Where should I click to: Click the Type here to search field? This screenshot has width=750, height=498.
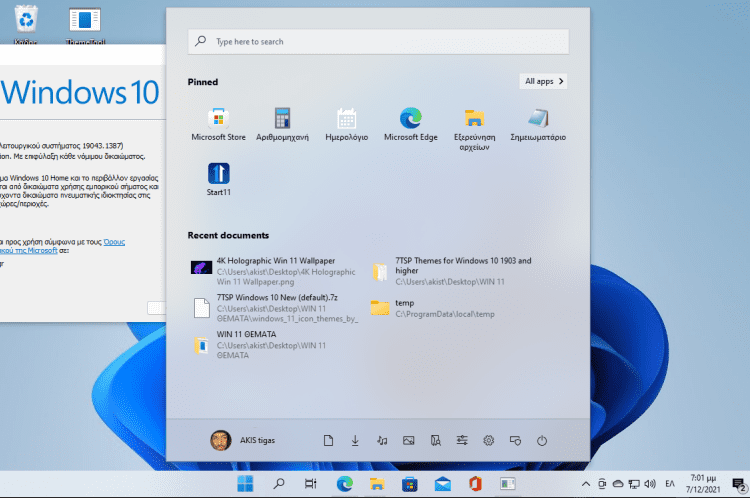[x=378, y=42]
